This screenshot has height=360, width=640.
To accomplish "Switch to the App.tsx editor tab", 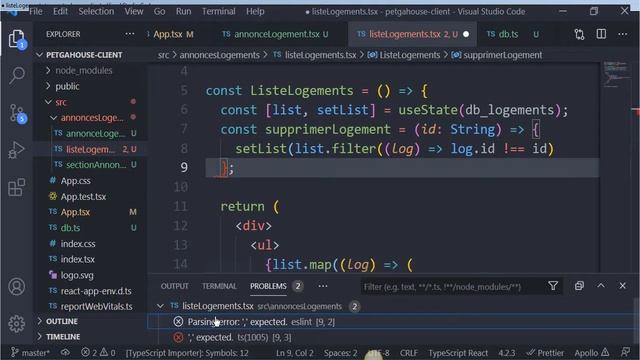I will pos(173,34).
